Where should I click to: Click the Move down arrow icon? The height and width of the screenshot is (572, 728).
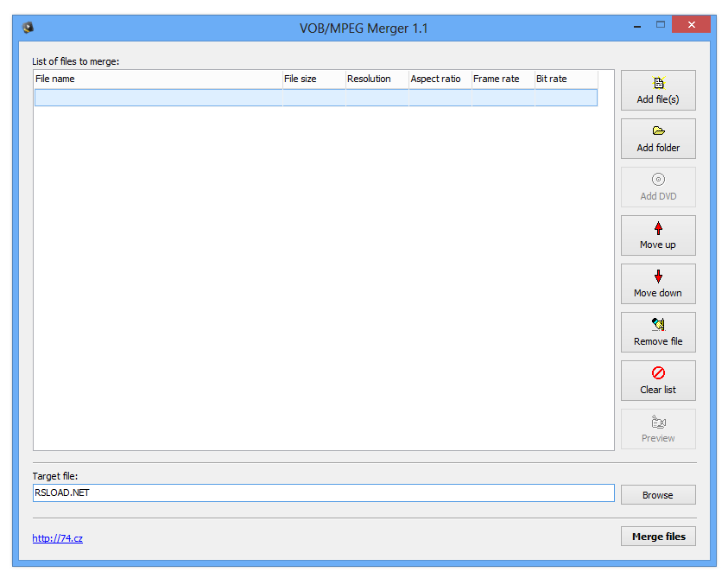[x=658, y=276]
